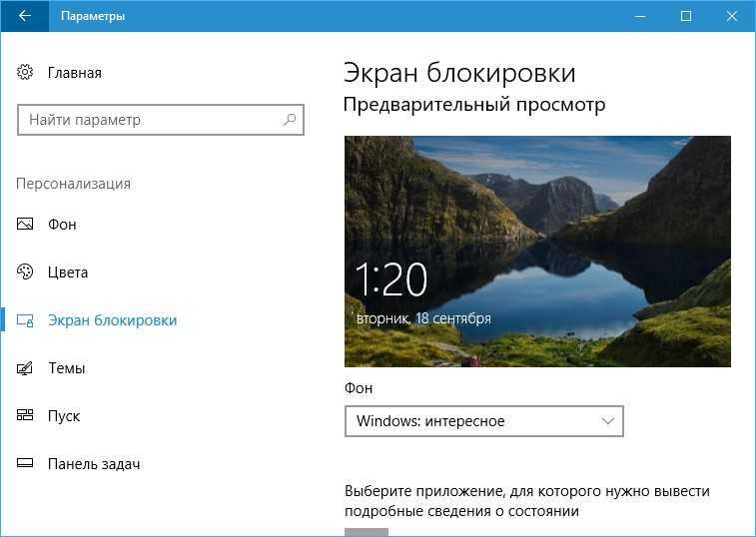Click the Параметры window title
756x537 pixels.
pos(93,16)
